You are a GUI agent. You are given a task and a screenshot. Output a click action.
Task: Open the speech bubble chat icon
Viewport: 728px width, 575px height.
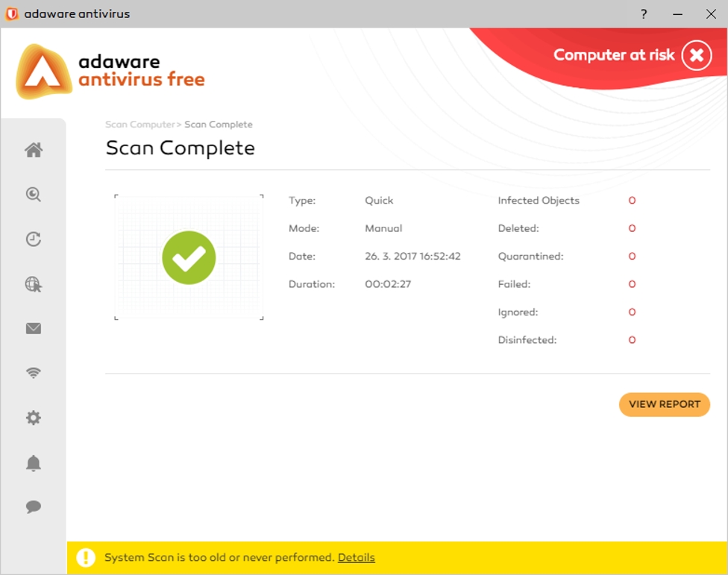(34, 507)
